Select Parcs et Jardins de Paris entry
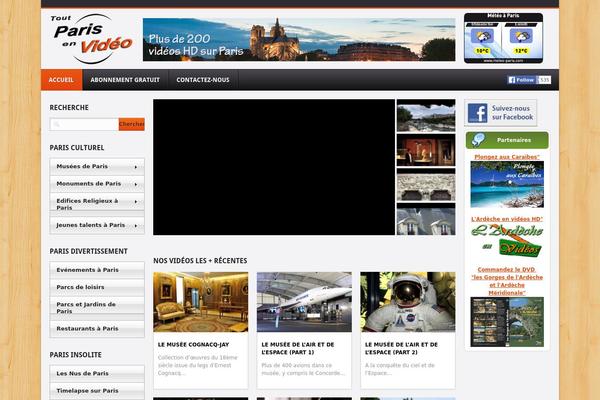Screen dimensions: 600x400 pyautogui.click(x=97, y=308)
